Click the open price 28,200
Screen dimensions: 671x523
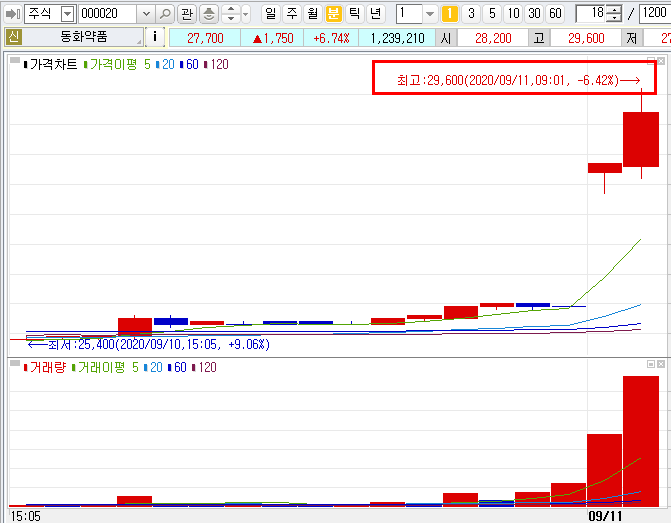tap(493, 38)
